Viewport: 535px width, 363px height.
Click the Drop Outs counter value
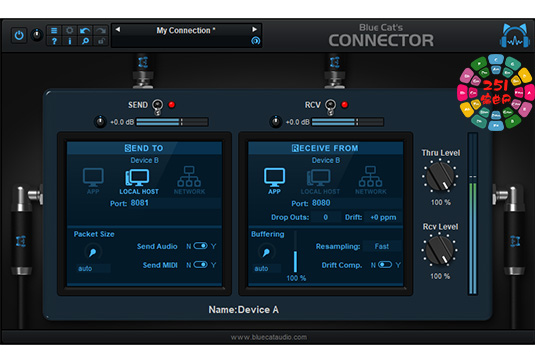pyautogui.click(x=326, y=217)
